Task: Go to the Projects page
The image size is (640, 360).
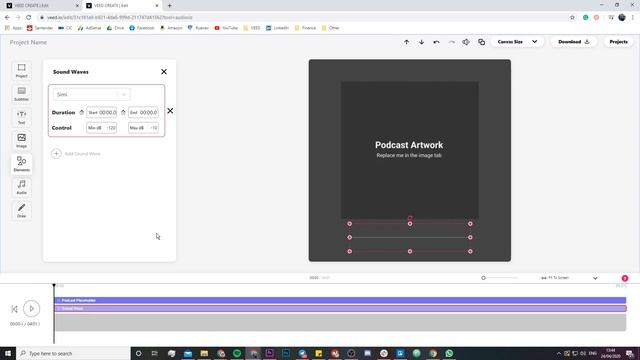Action: (618, 42)
